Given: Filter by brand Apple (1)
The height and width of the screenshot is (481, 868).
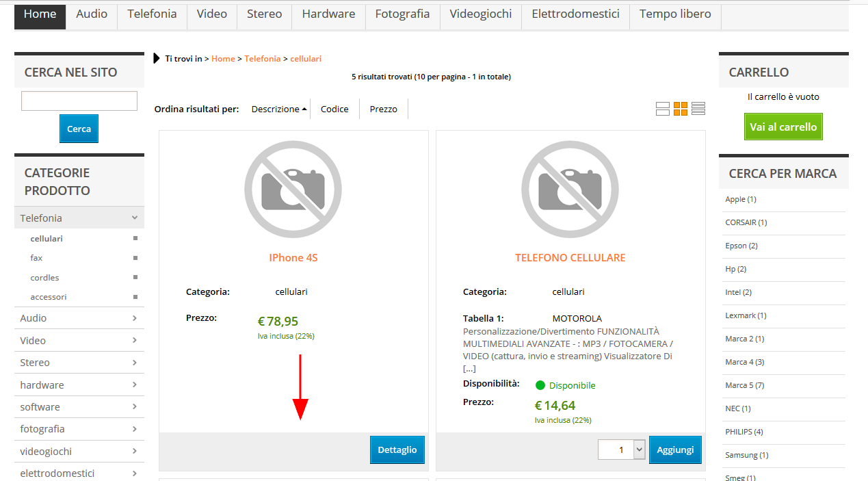Looking at the screenshot, I should click(x=741, y=199).
